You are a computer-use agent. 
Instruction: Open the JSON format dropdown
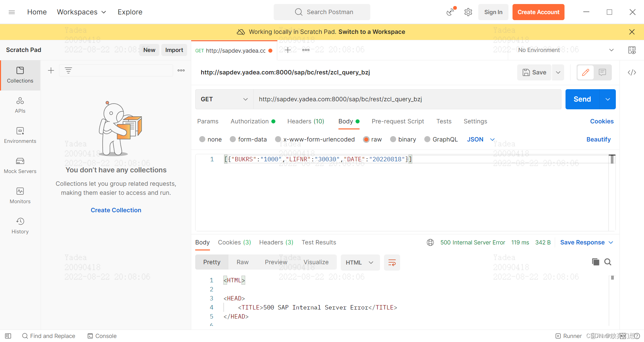(x=481, y=139)
